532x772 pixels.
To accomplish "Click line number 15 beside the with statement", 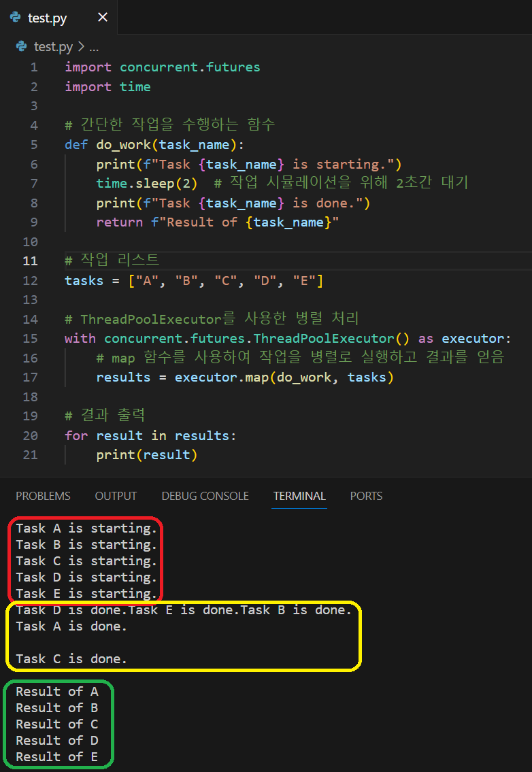I will pos(31,339).
